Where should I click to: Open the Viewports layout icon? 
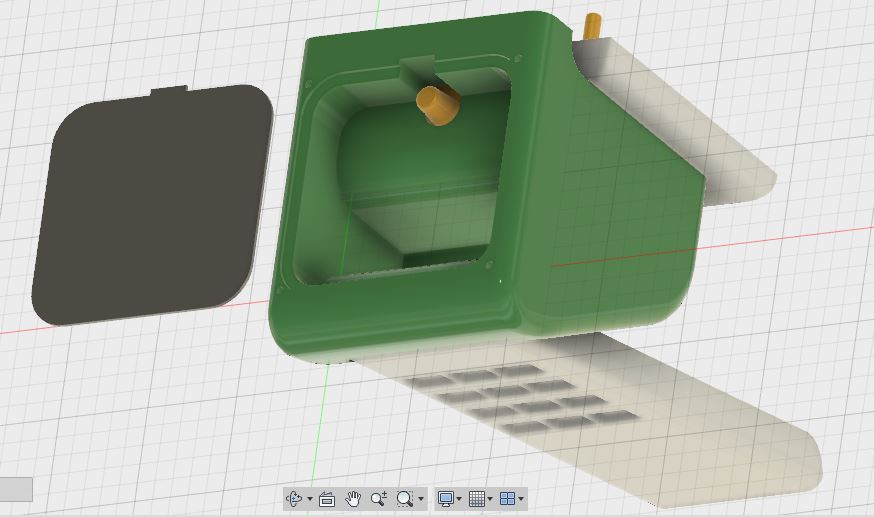click(x=507, y=499)
